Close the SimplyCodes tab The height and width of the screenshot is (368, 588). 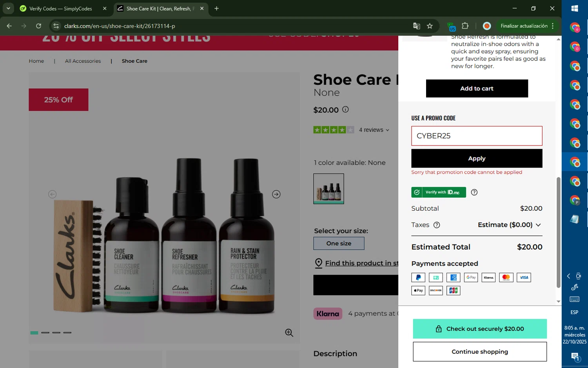[x=105, y=9]
